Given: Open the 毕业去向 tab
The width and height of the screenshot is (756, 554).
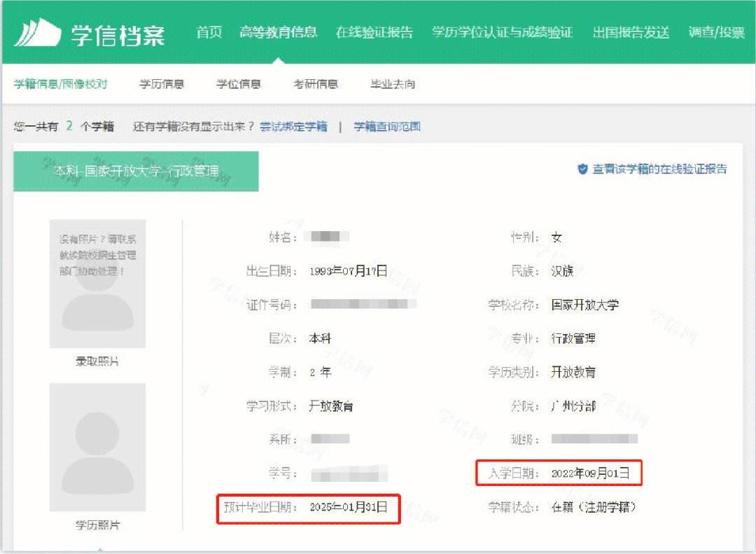Looking at the screenshot, I should click(x=393, y=84).
